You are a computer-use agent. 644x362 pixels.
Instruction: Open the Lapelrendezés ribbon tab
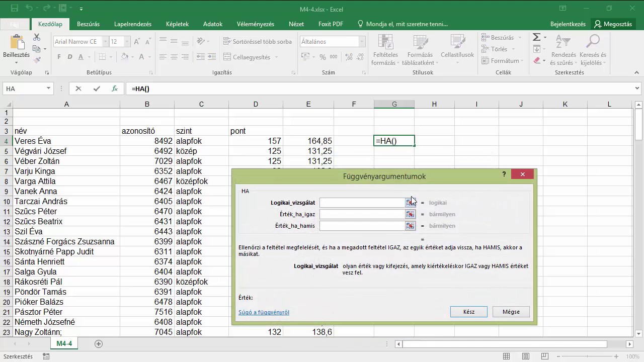coord(133,24)
